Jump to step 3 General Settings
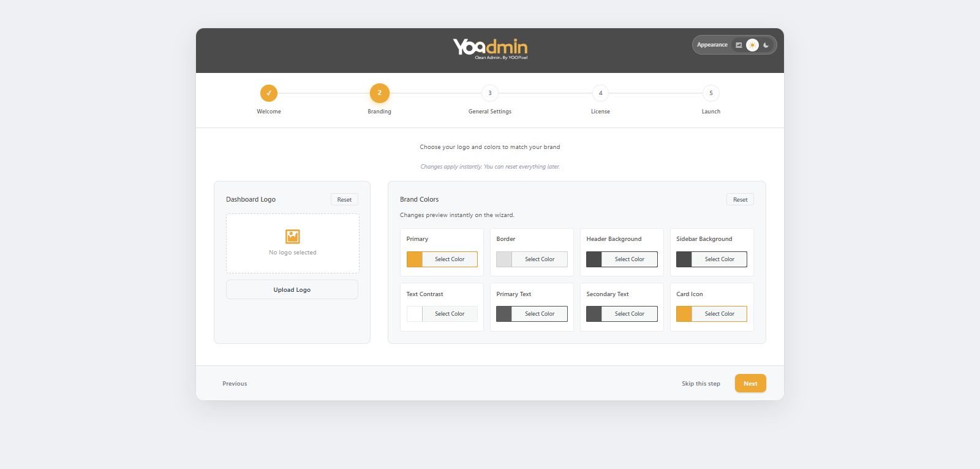Viewport: 980px width, 469px height. pos(490,93)
